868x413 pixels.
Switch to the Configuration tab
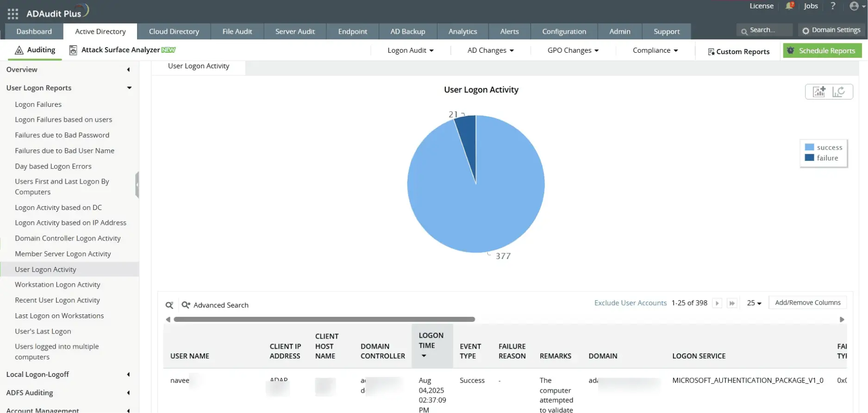coord(564,31)
